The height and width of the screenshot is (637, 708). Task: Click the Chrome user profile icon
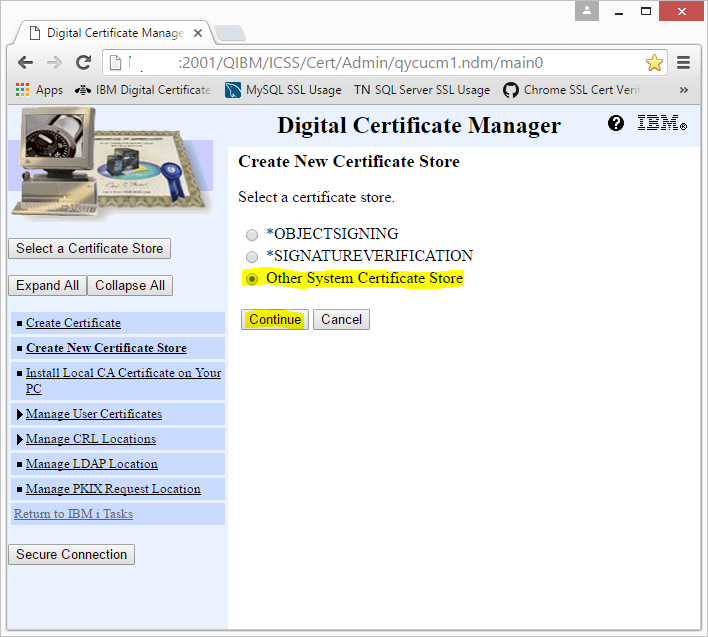[x=587, y=11]
